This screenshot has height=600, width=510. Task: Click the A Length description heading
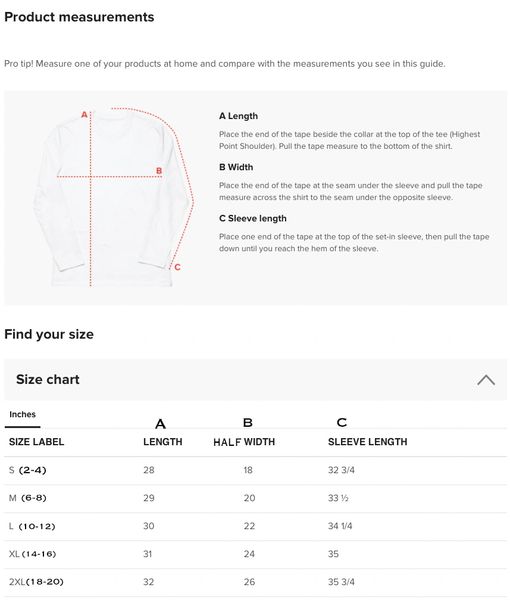pyautogui.click(x=238, y=116)
